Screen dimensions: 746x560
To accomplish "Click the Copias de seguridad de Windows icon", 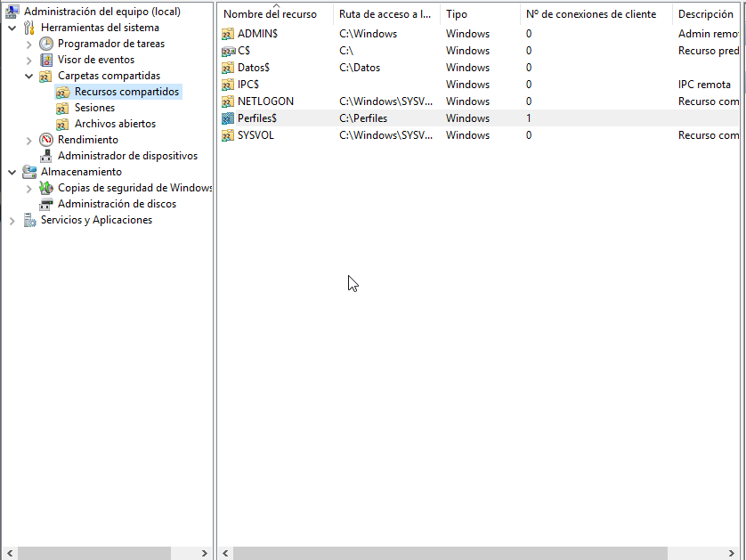I will click(46, 188).
